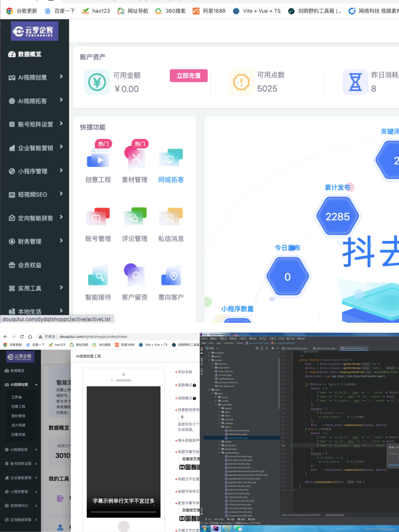Click browser back arrow in lower browser window
This screenshot has width=399, height=532.
point(6,337)
